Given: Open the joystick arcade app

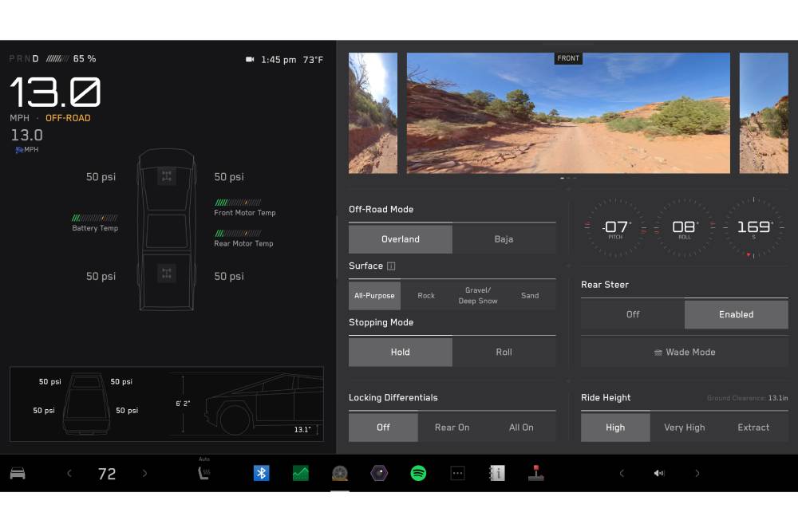Looking at the screenshot, I should pyautogui.click(x=535, y=473).
